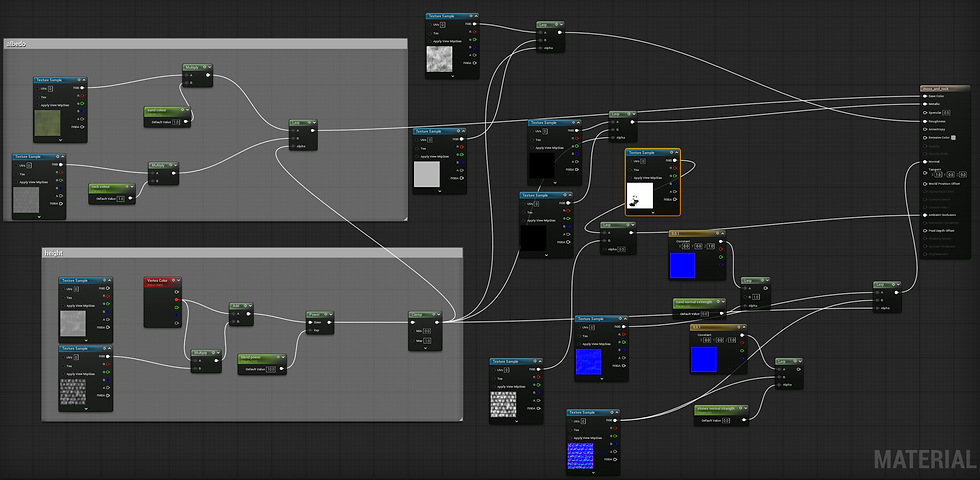Click the Alpha pin on the topmost Lerp node
Screen dimensions: 980x480
pyautogui.click(x=540, y=48)
